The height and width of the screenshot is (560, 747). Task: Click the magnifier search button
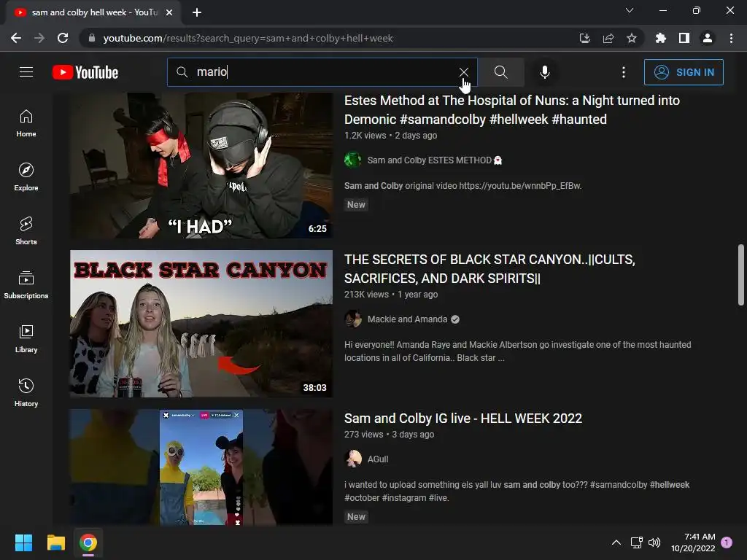[500, 72]
